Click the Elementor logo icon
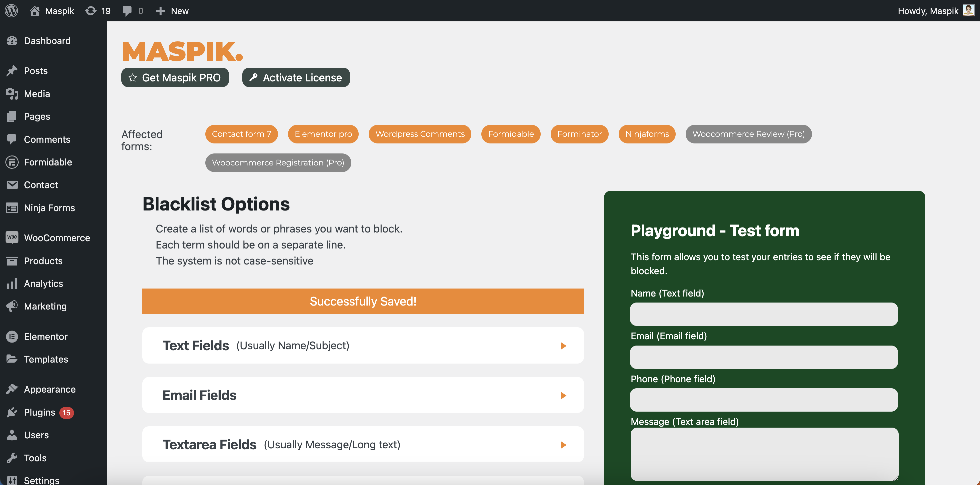The image size is (980, 485). click(12, 337)
